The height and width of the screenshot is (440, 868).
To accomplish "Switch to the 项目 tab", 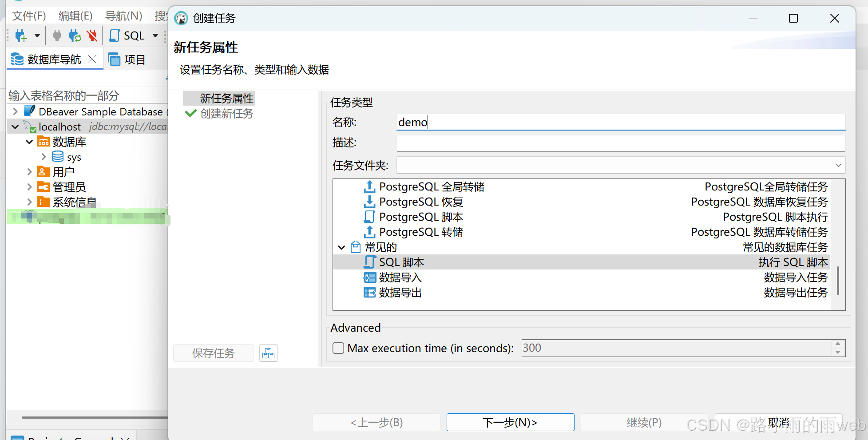I will [127, 59].
